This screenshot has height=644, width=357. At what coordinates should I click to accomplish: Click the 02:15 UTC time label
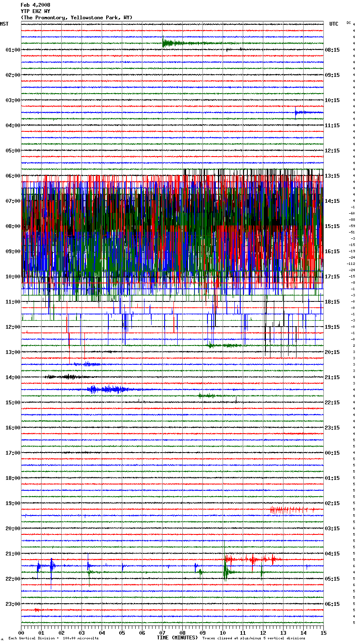click(332, 503)
